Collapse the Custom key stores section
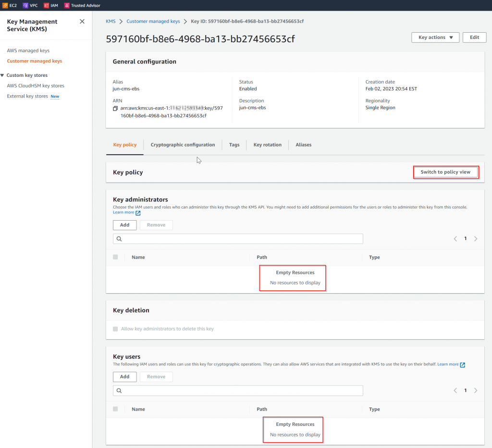Image resolution: width=492 pixels, height=448 pixels. (x=2, y=75)
